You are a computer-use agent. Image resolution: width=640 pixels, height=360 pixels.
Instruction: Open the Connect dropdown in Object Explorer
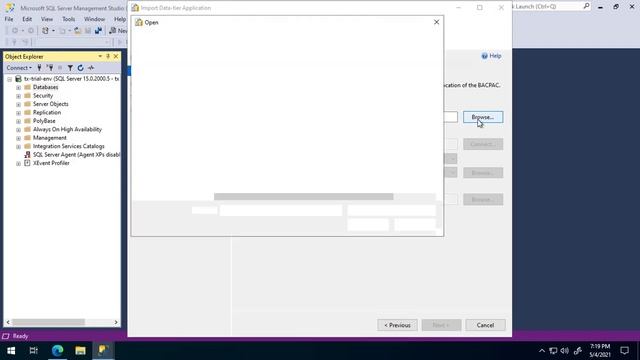(19, 68)
